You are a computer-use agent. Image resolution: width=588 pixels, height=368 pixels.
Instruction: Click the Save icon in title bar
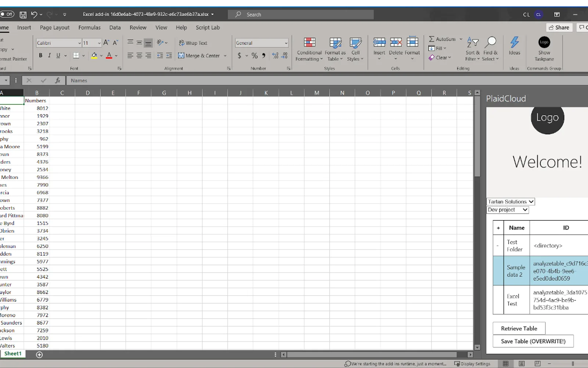click(x=23, y=15)
